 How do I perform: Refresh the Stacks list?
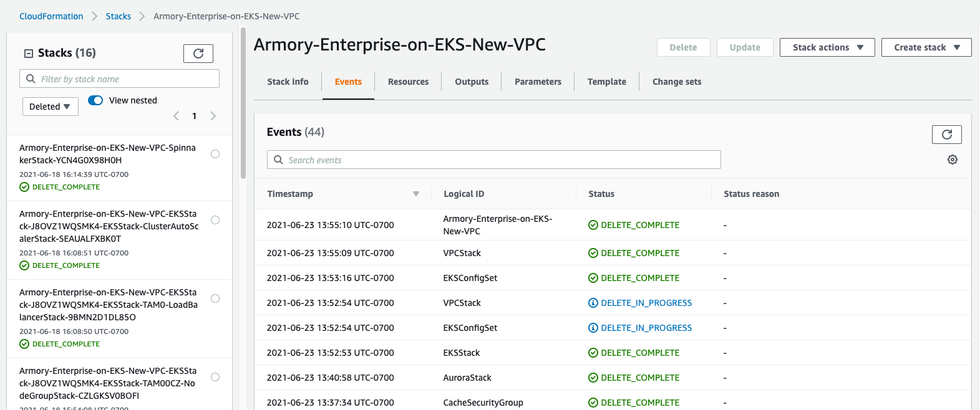(x=198, y=54)
